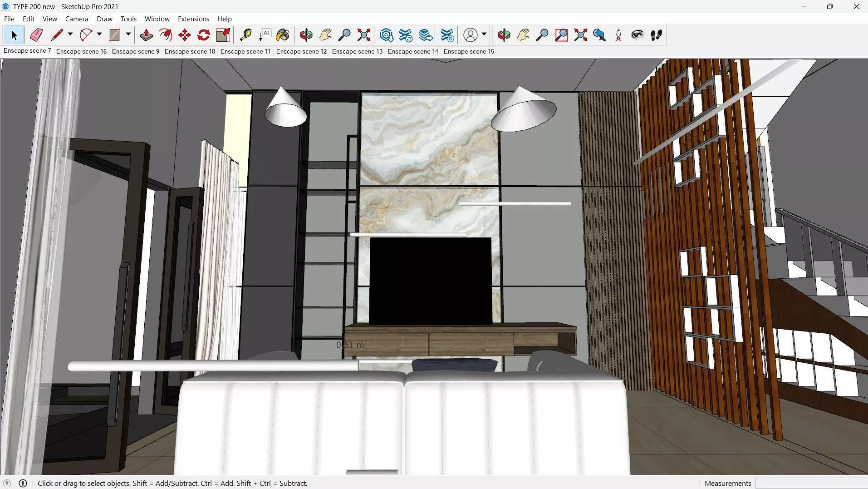Choose the Move tool

pyautogui.click(x=185, y=35)
